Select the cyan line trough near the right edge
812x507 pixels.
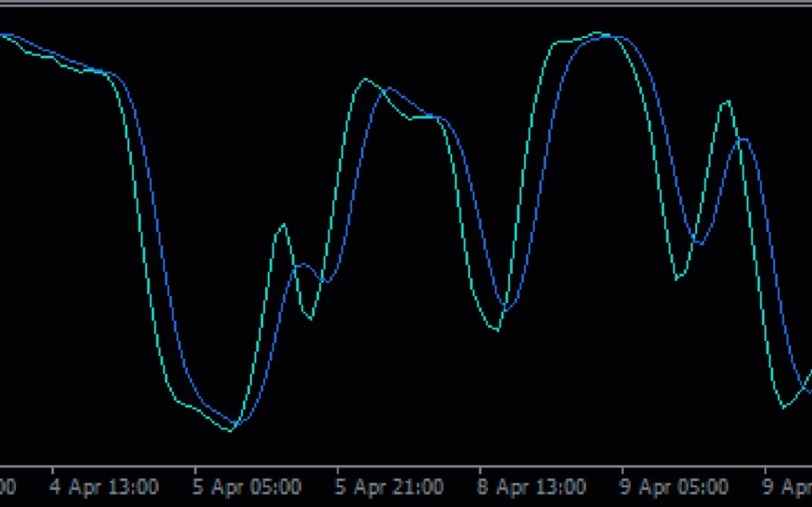click(x=784, y=407)
